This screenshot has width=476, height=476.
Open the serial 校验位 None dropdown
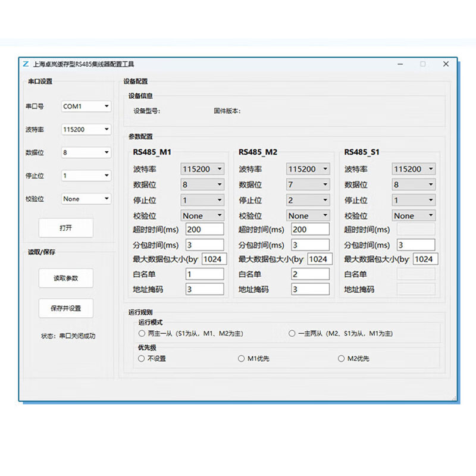(86, 199)
